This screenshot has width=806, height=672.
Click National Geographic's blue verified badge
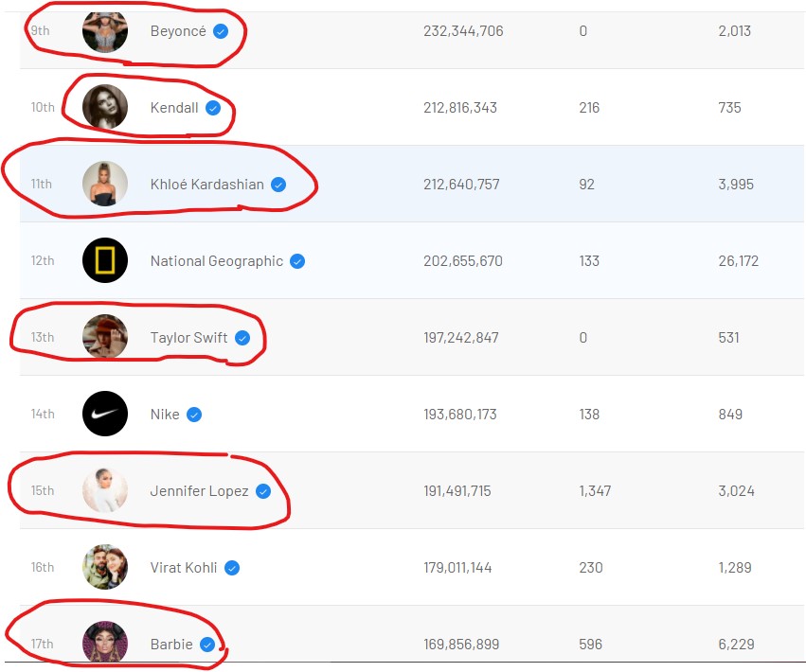(297, 261)
